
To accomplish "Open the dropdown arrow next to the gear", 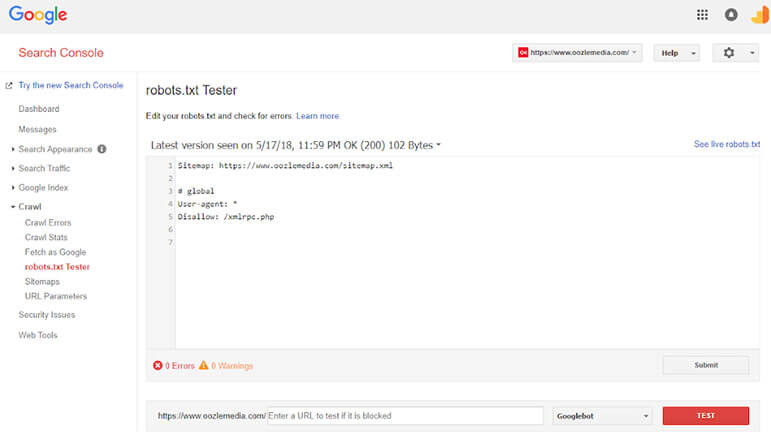I will pyautogui.click(x=752, y=53).
